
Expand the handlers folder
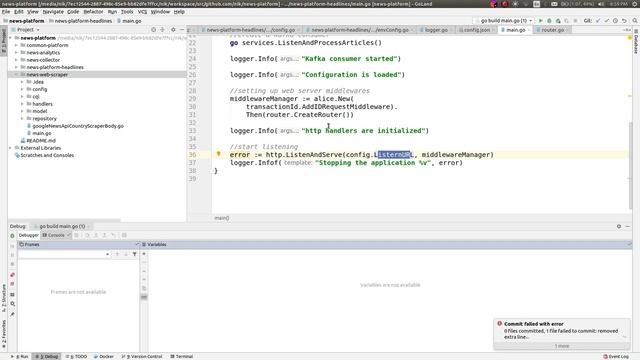point(22,104)
